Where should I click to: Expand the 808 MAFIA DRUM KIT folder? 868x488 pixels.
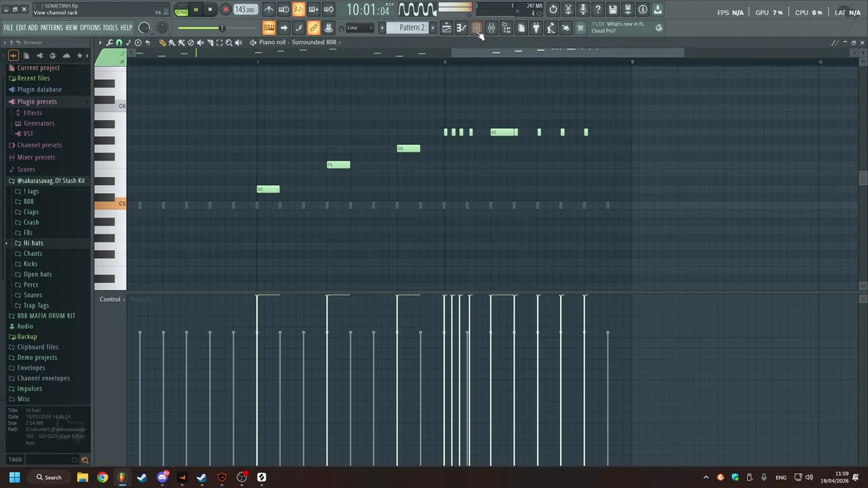46,316
